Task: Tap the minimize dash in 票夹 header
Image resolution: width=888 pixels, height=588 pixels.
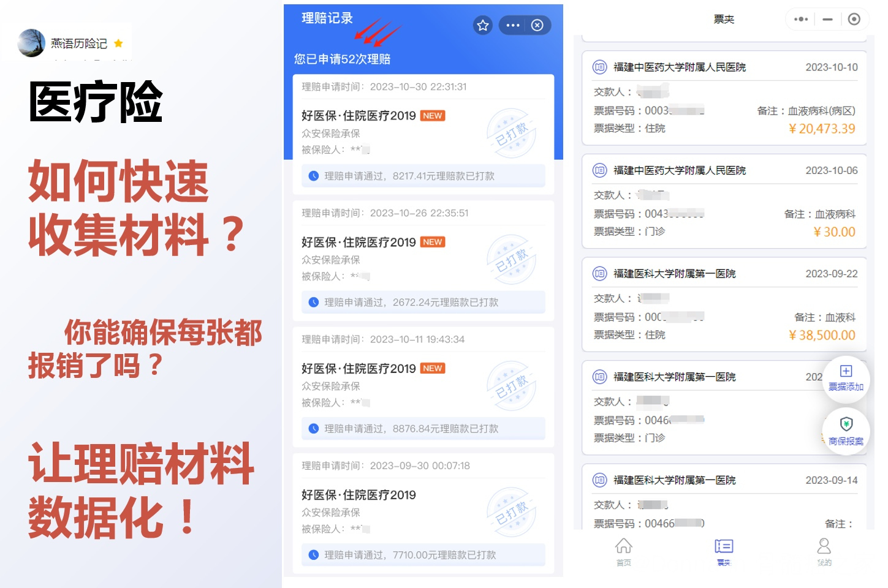Action: (827, 19)
